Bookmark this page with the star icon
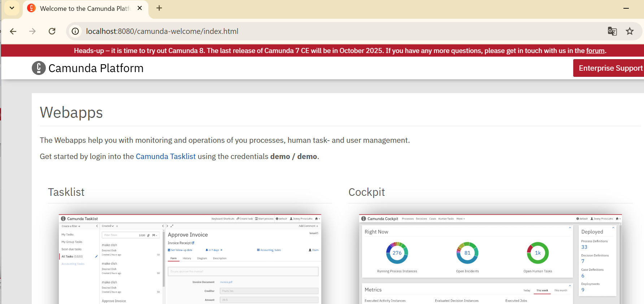The image size is (644, 304). (x=630, y=31)
